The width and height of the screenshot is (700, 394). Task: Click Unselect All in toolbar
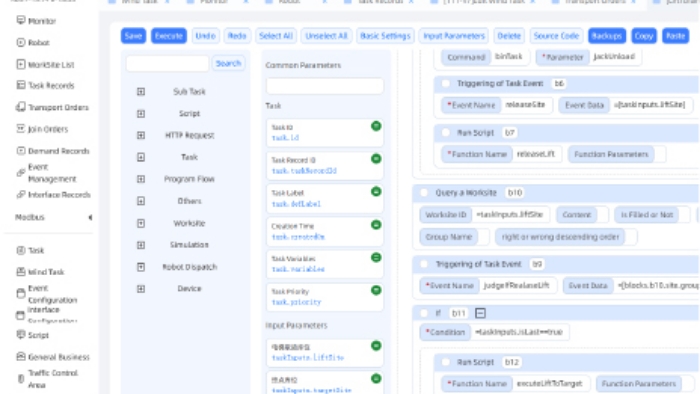click(326, 36)
